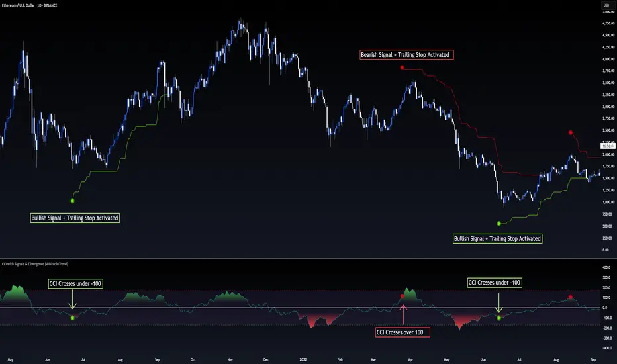Screen dimensions: 617x364
Task: Click the 2022 label on time axis
Action: point(303,359)
